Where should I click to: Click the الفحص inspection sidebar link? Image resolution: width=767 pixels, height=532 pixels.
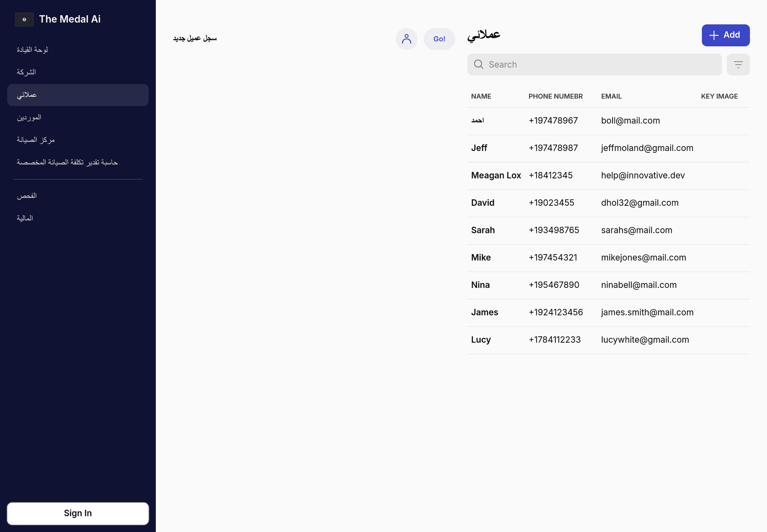pos(27,196)
